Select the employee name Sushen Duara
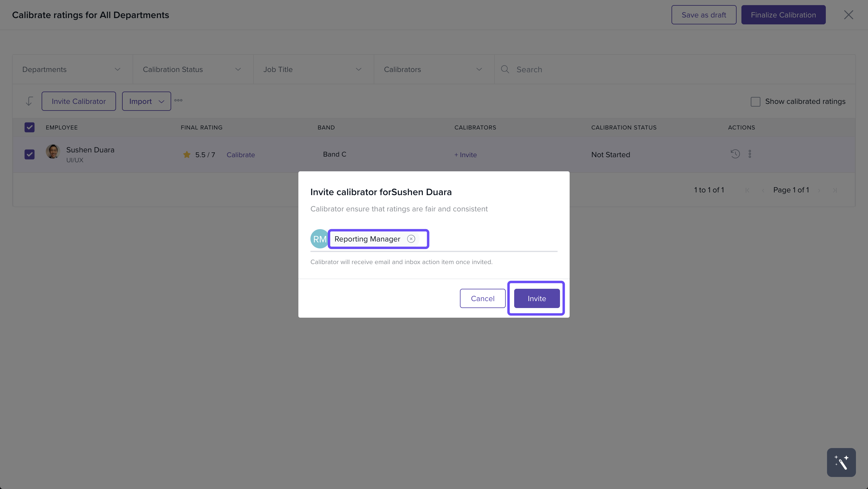This screenshot has height=489, width=868. (90, 150)
